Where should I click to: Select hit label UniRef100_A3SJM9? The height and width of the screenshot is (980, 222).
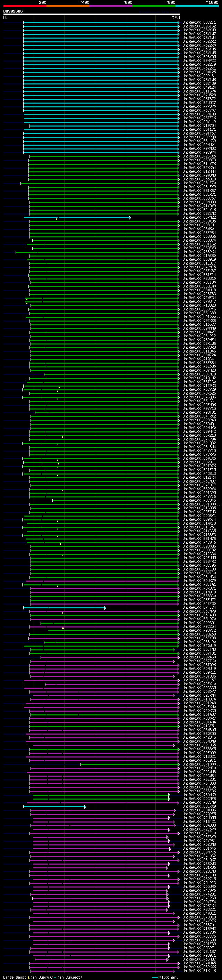(x=199, y=803)
